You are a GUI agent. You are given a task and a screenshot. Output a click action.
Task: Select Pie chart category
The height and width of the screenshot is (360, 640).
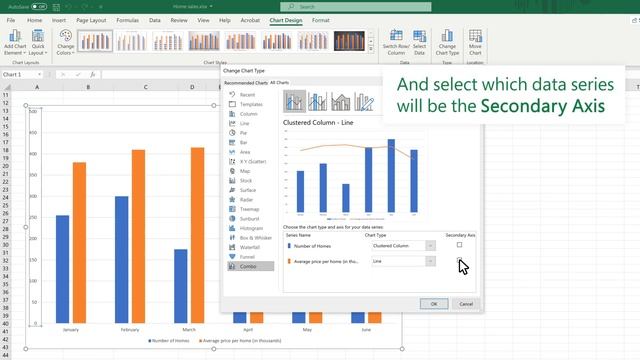[243, 133]
